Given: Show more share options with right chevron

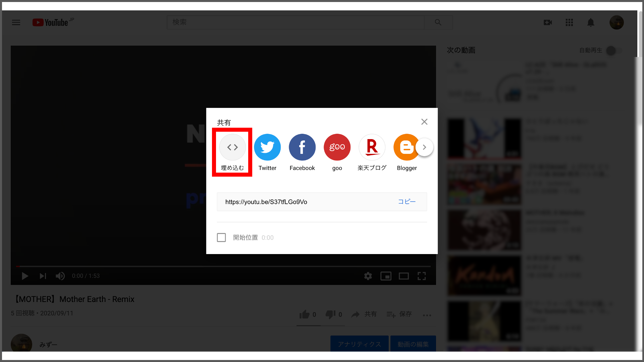Looking at the screenshot, I should tap(424, 147).
